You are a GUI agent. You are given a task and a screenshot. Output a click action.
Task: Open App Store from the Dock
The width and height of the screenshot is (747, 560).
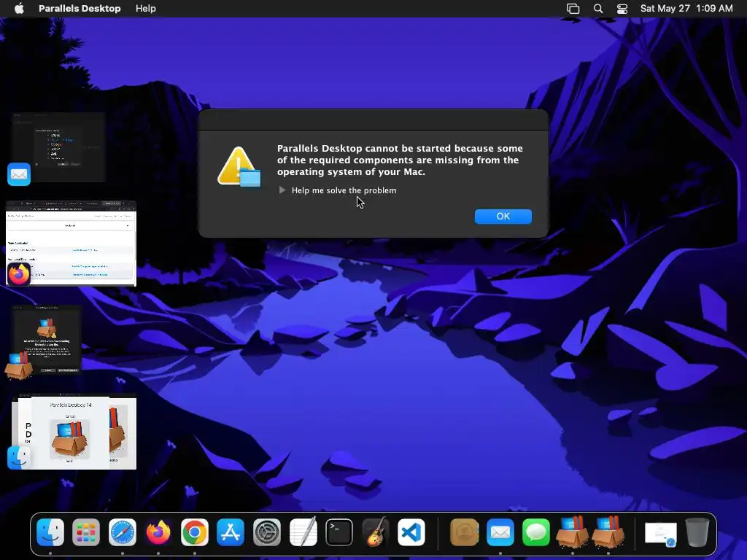pos(231,532)
